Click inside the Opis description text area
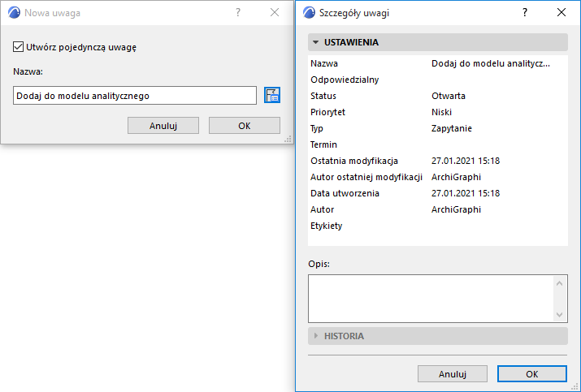 point(430,299)
